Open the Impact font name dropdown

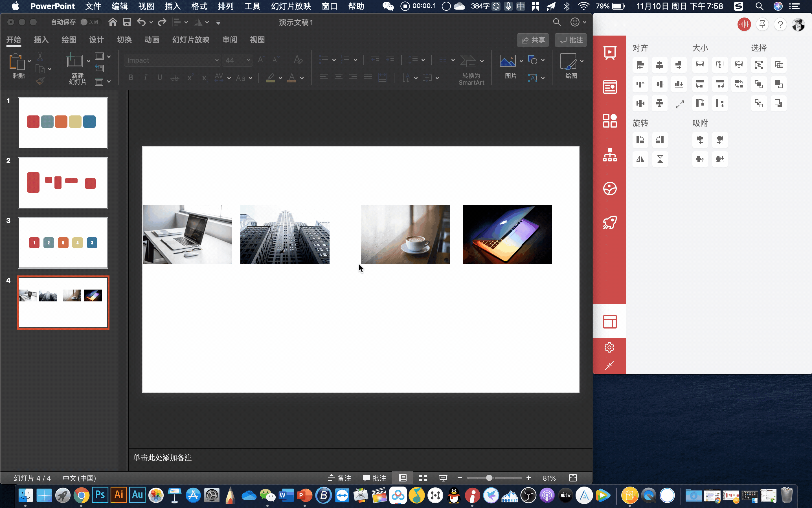[217, 60]
